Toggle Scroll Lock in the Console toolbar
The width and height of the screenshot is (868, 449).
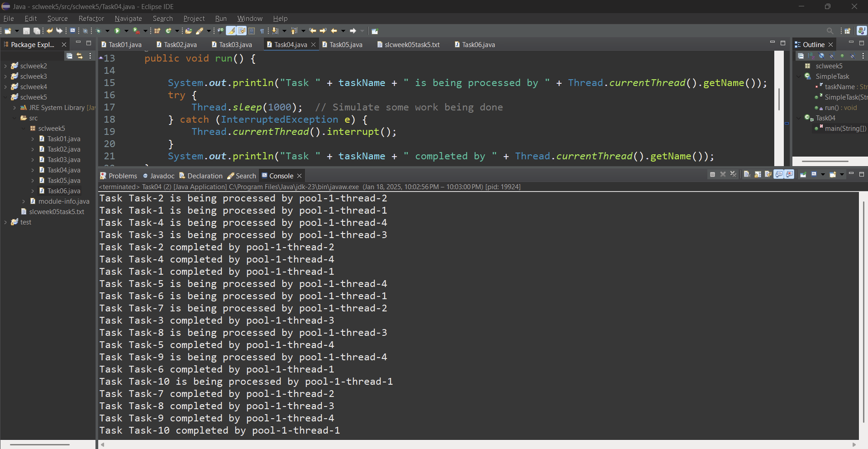(758, 175)
